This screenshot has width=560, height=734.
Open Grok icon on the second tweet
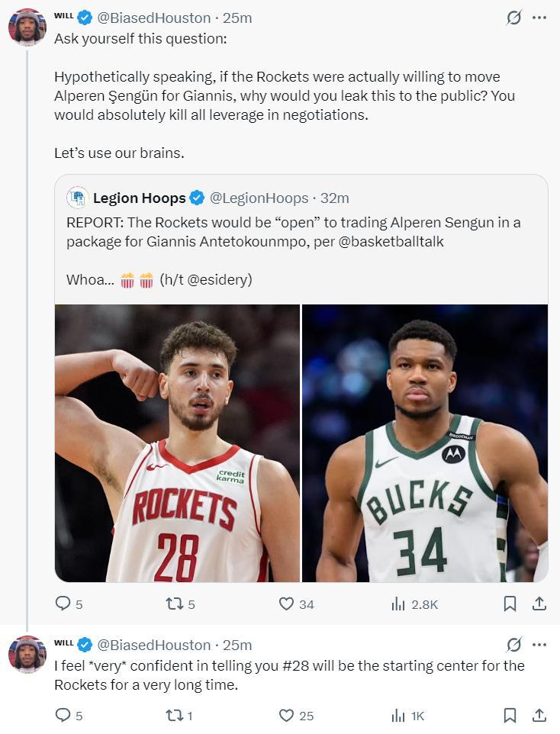click(514, 645)
